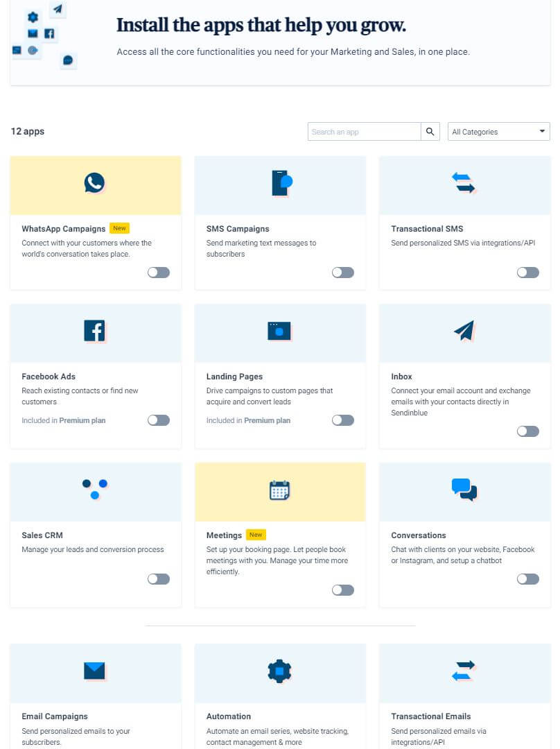
Task: Switch on the Landing Pages toggle
Action: 343,420
